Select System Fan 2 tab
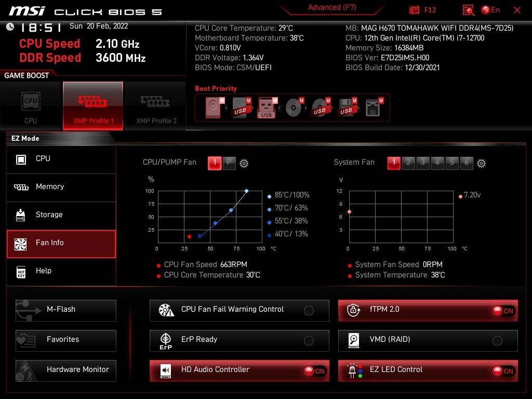Viewport: 532px width, 399px height. click(408, 163)
